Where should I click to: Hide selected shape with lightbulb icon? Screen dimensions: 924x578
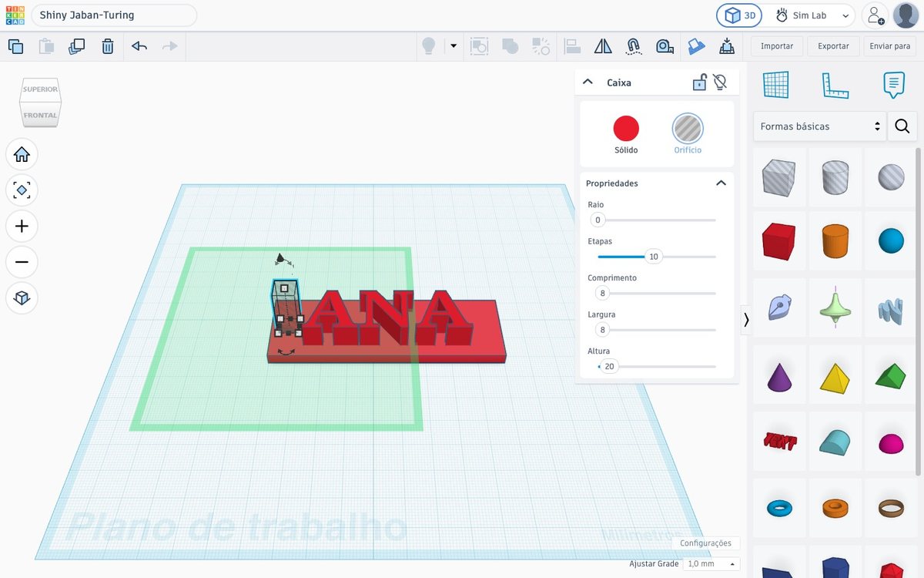pyautogui.click(x=720, y=82)
